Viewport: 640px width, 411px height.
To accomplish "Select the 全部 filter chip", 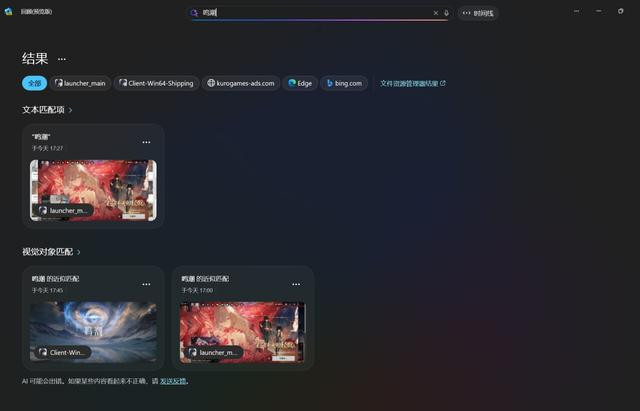I will pos(34,83).
